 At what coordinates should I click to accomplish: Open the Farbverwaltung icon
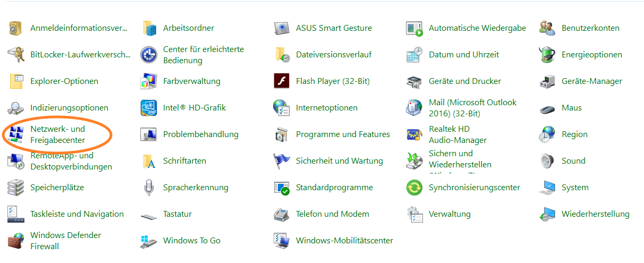(149, 81)
